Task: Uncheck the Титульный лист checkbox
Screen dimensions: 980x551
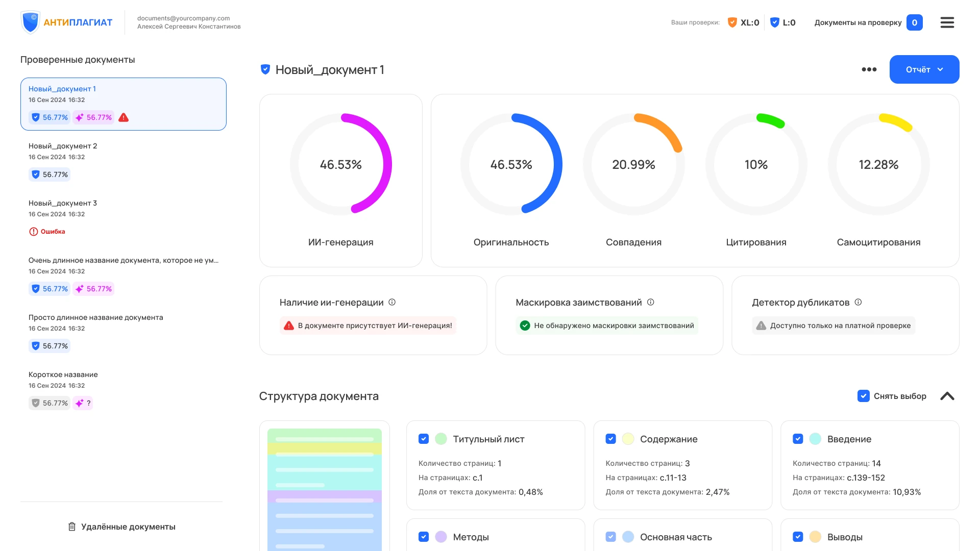Action: [x=423, y=439]
